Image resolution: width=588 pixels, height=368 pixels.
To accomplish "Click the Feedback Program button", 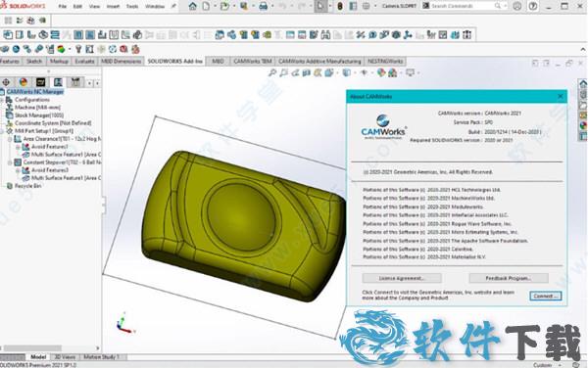I will (509, 278).
